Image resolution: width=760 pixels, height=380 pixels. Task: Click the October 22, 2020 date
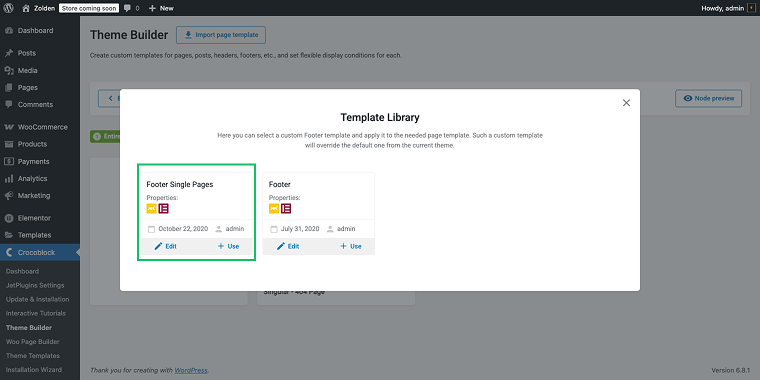tap(183, 229)
